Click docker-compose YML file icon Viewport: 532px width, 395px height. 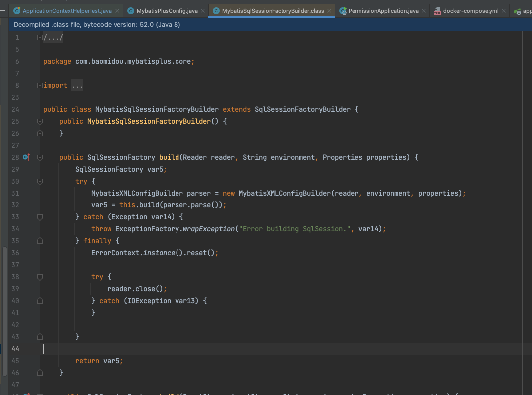(437, 11)
